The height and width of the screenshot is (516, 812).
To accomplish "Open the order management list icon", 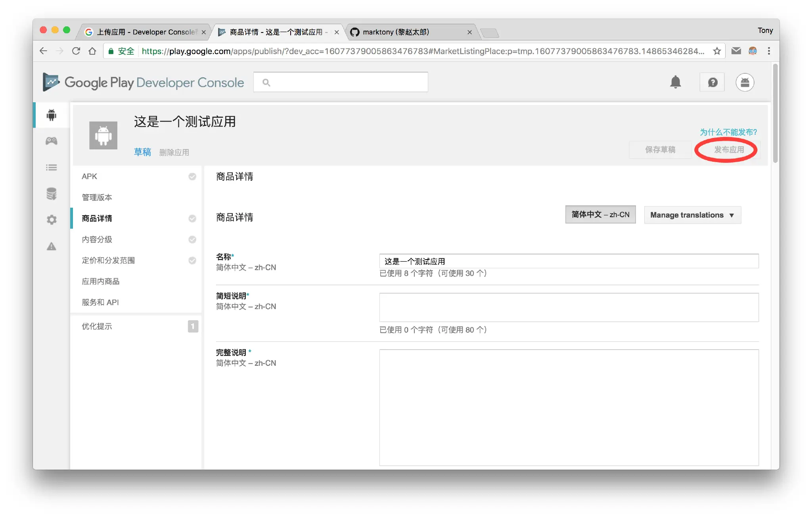I will (x=52, y=168).
